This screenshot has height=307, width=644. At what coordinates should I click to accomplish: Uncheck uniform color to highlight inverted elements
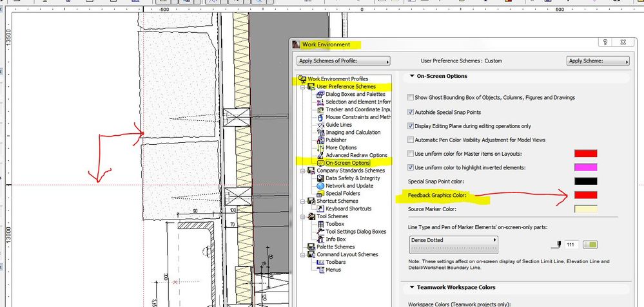click(x=410, y=167)
